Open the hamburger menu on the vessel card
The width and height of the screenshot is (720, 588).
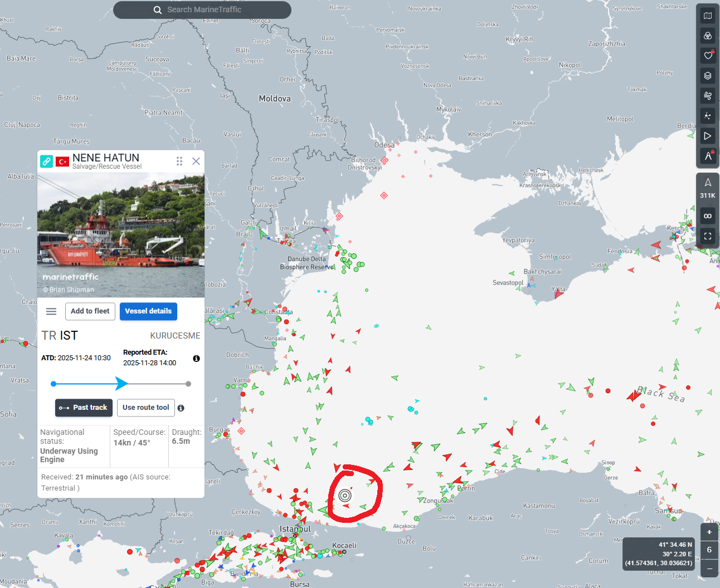tap(51, 311)
